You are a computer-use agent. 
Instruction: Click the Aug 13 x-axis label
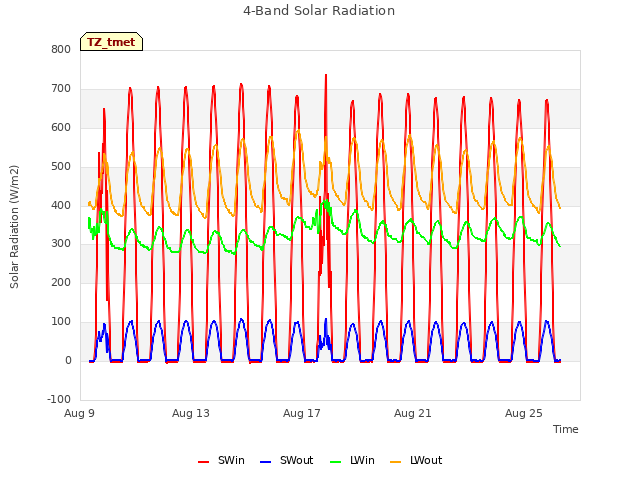click(191, 413)
